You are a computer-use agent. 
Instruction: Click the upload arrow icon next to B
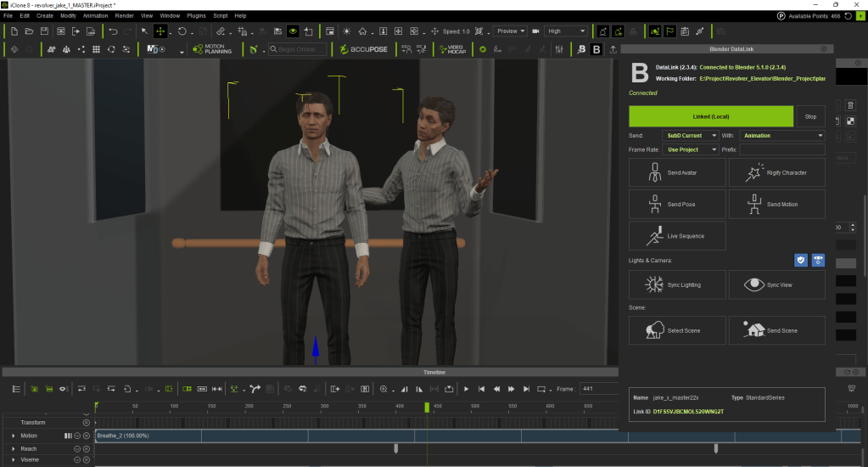click(613, 49)
